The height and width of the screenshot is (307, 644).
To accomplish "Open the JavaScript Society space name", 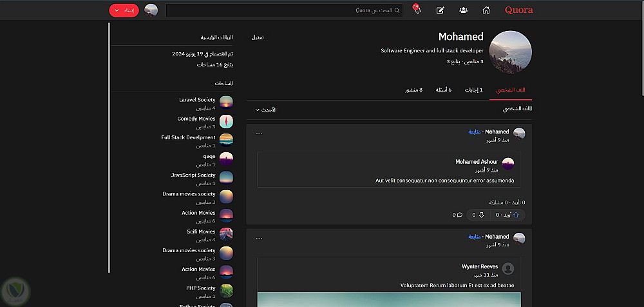I will (x=193, y=175).
